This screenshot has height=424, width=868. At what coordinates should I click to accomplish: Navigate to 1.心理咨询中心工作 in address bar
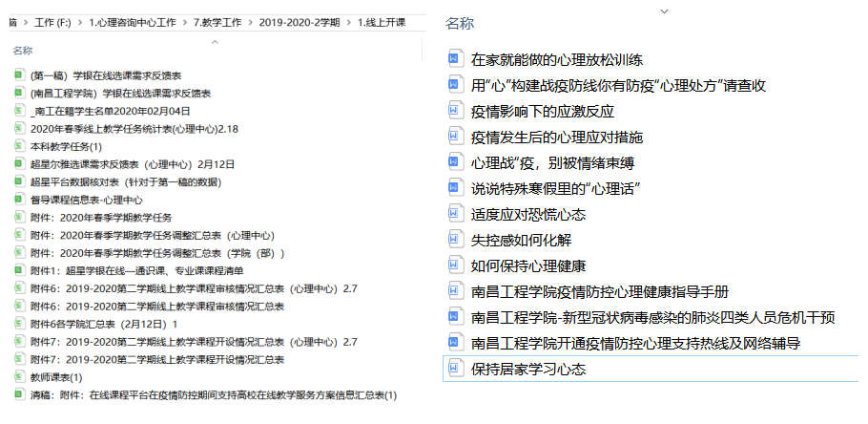tap(133, 21)
